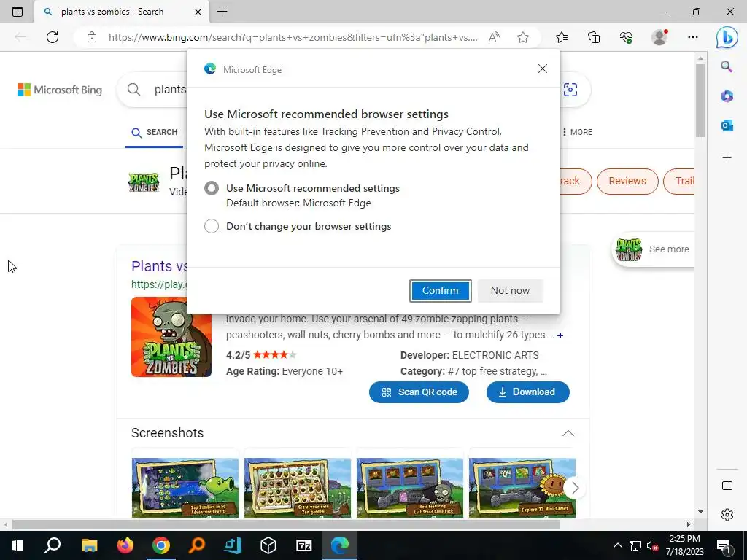The image size is (747, 560).
Task: Open the pool level screenshot thumbnail
Action: click(185, 488)
